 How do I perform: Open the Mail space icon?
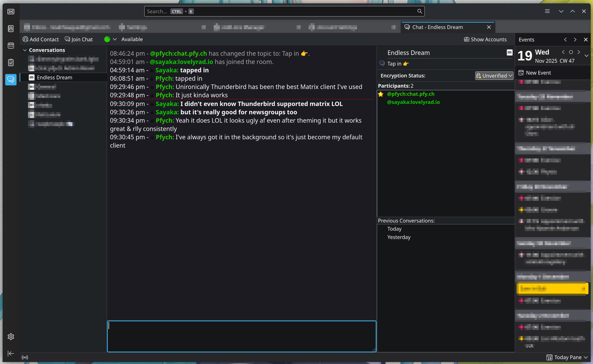pos(11,12)
